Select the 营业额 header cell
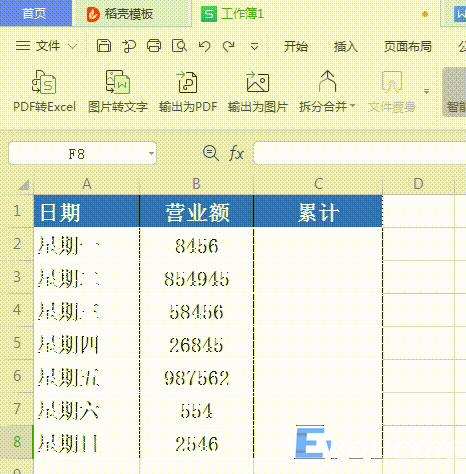Image resolution: width=466 pixels, height=474 pixels. point(197,211)
